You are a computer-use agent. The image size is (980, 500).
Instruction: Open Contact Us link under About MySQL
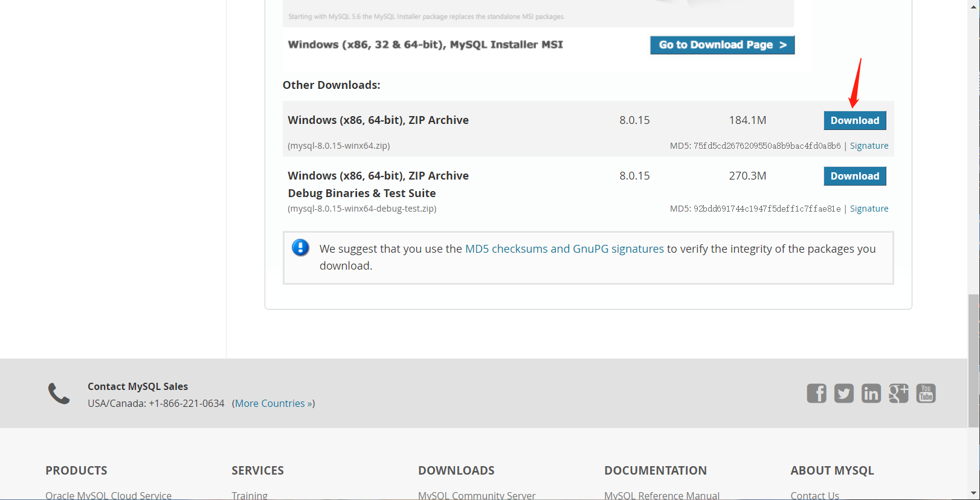pos(814,495)
